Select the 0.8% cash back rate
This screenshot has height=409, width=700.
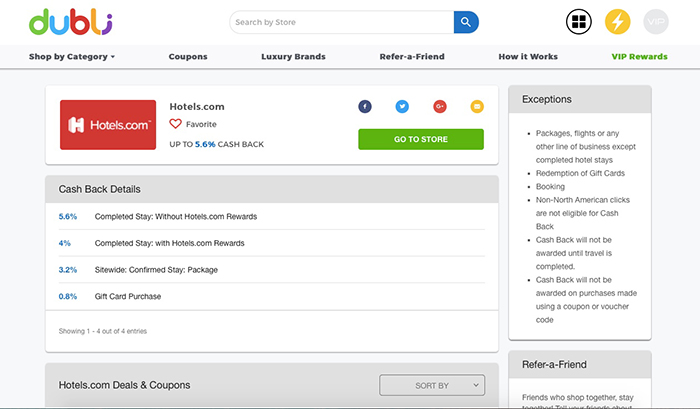tap(68, 296)
